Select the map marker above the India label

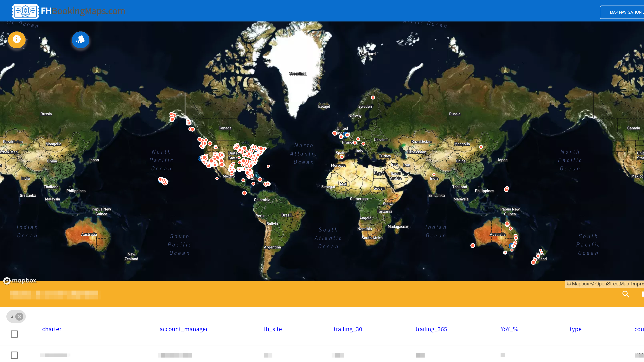click(x=434, y=175)
